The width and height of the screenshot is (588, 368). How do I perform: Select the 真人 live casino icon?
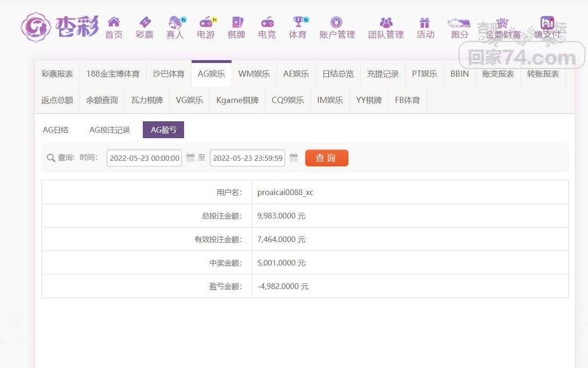tap(175, 22)
